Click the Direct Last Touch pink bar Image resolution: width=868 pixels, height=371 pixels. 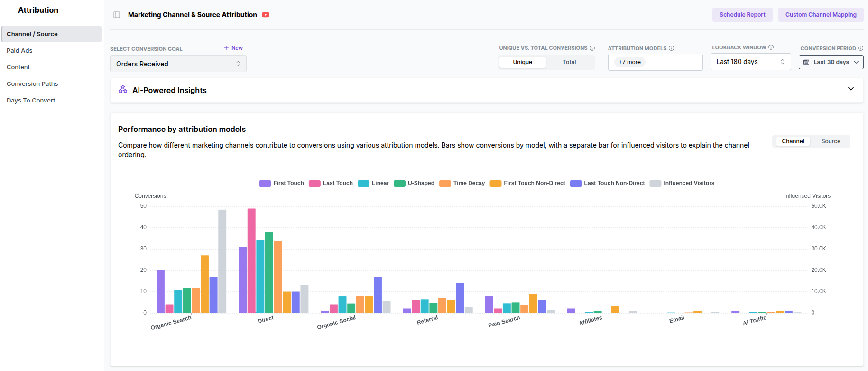[x=251, y=260]
